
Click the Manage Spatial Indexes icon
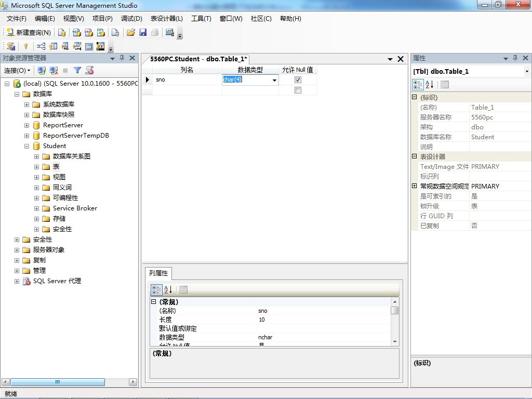click(101, 46)
